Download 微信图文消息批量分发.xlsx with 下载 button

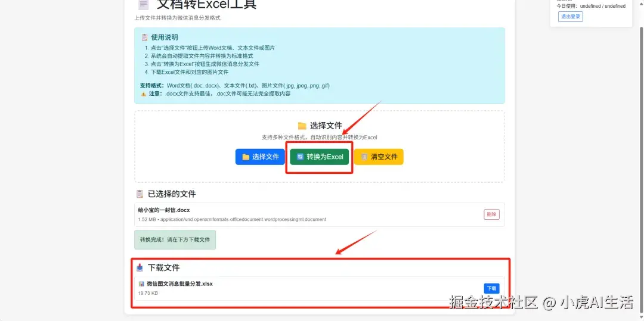point(491,289)
